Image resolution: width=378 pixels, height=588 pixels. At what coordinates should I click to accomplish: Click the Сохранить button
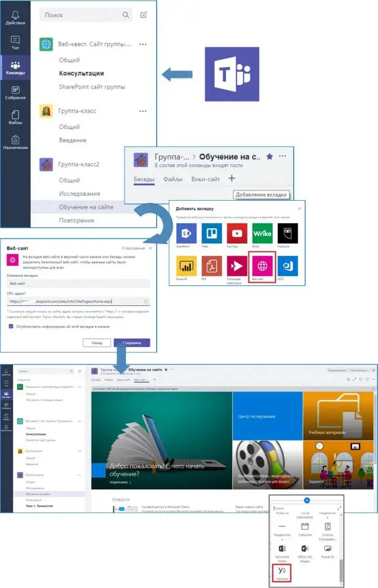pyautogui.click(x=132, y=343)
